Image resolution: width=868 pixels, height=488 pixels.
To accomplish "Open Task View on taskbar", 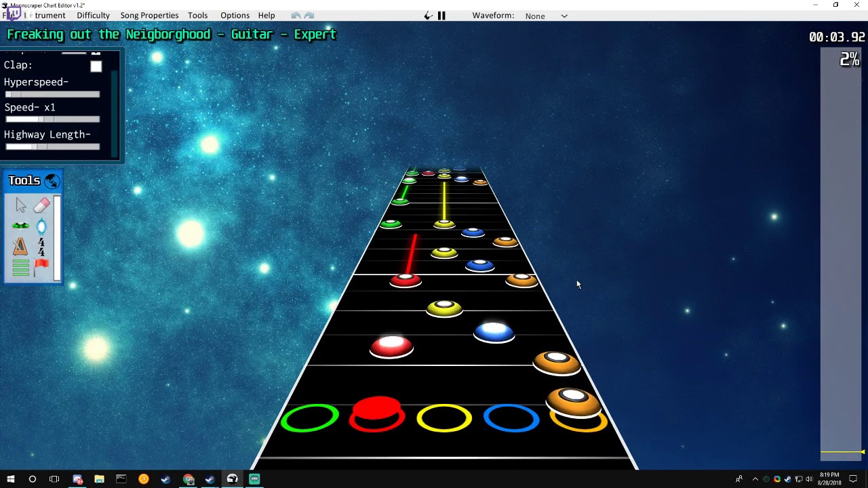I will tap(54, 479).
